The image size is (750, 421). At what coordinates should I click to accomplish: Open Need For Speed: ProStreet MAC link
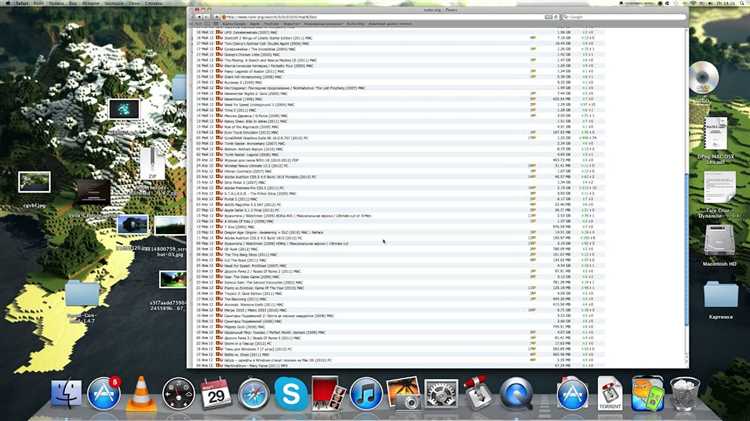pyautogui.click(x=255, y=266)
